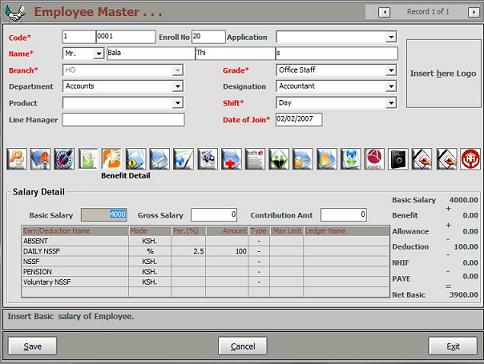Image resolution: width=484 pixels, height=364 pixels.
Task: Open the gray newspaper document icon
Action: tap(255, 159)
